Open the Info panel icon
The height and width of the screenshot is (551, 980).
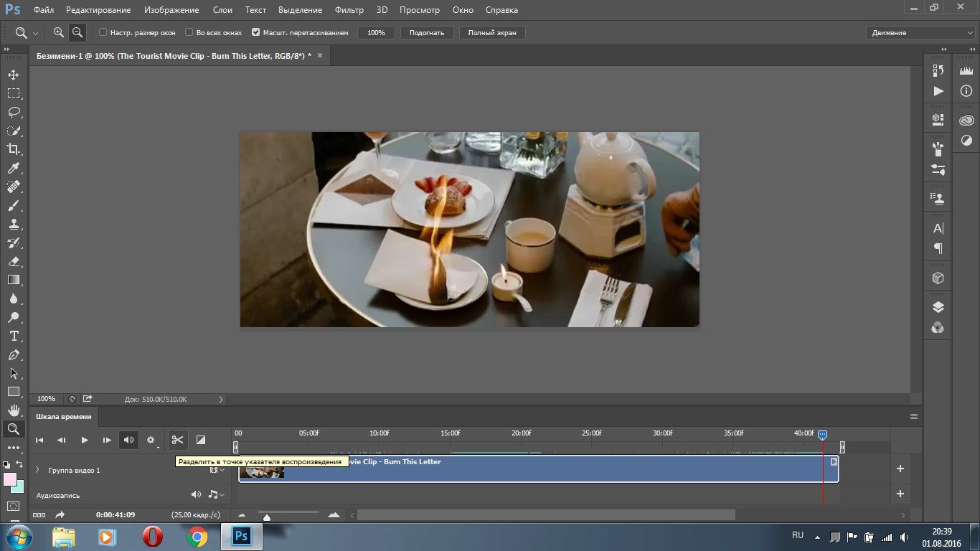[966, 91]
